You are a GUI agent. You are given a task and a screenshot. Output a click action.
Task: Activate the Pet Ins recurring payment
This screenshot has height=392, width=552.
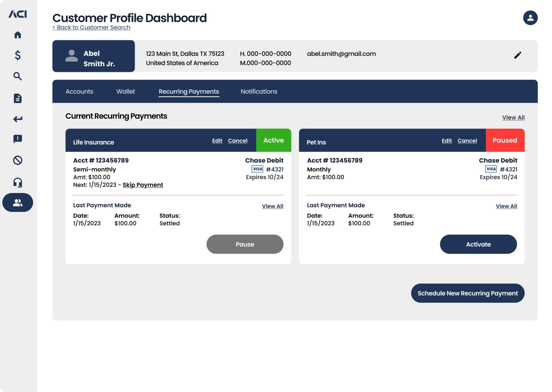click(x=478, y=244)
